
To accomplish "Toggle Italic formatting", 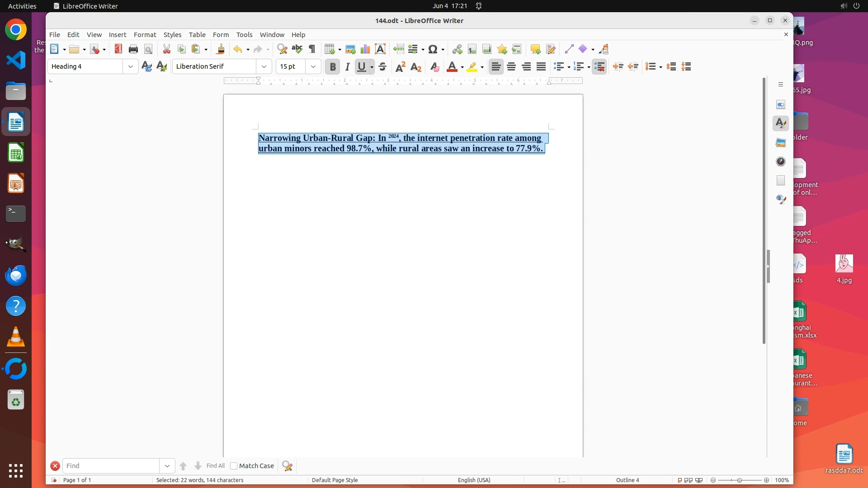I will pyautogui.click(x=347, y=66).
